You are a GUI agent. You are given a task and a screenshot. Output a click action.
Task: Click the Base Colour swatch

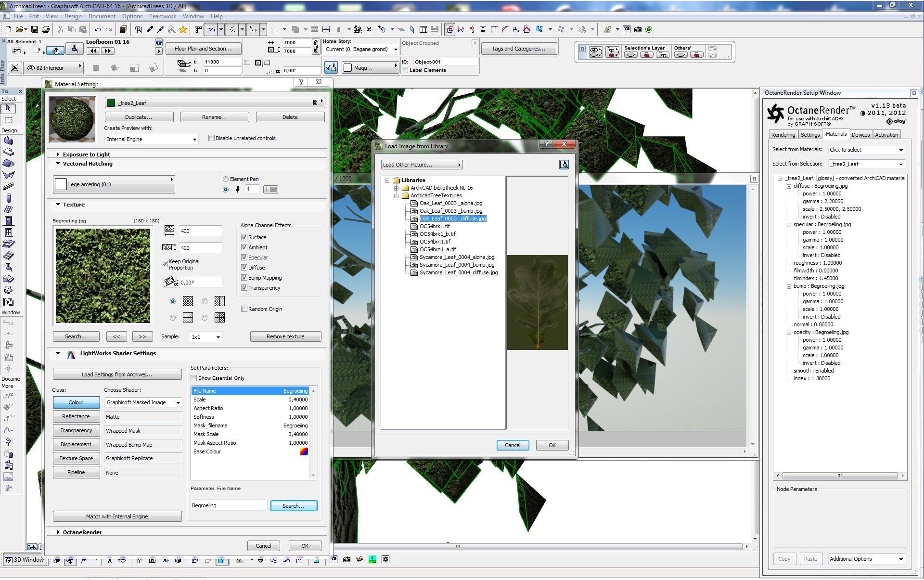click(304, 451)
